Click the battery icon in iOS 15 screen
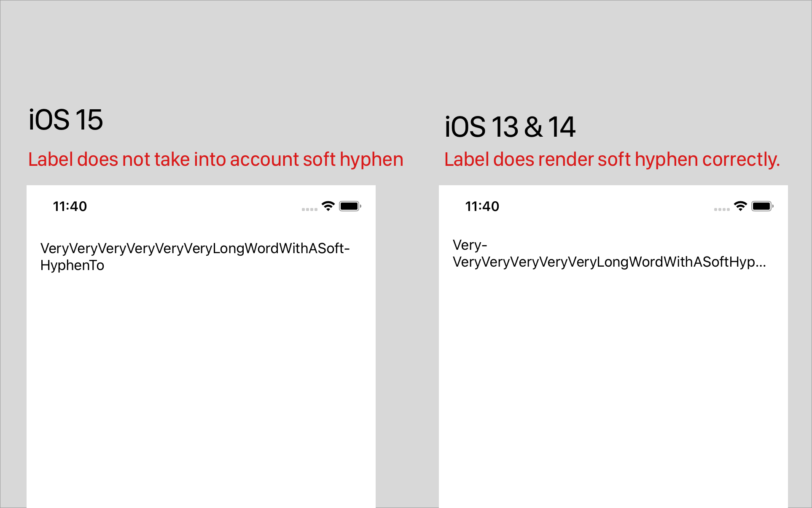Image resolution: width=812 pixels, height=508 pixels. click(x=350, y=206)
